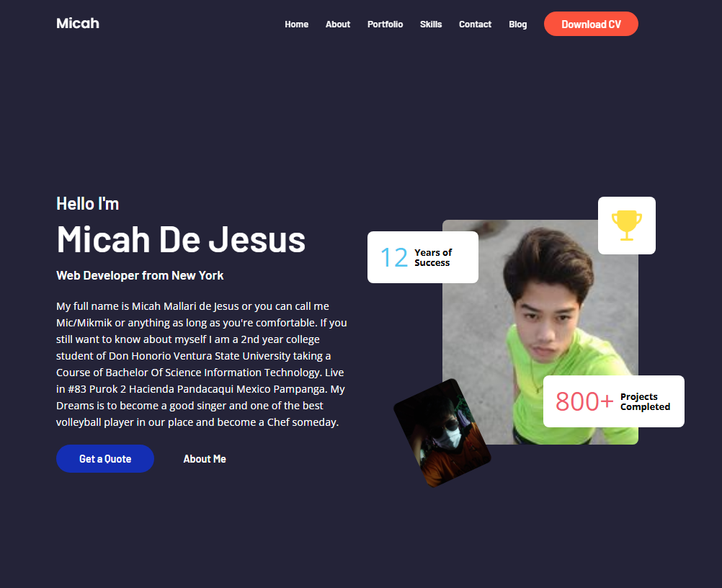Click the blue number 12

coord(395,257)
